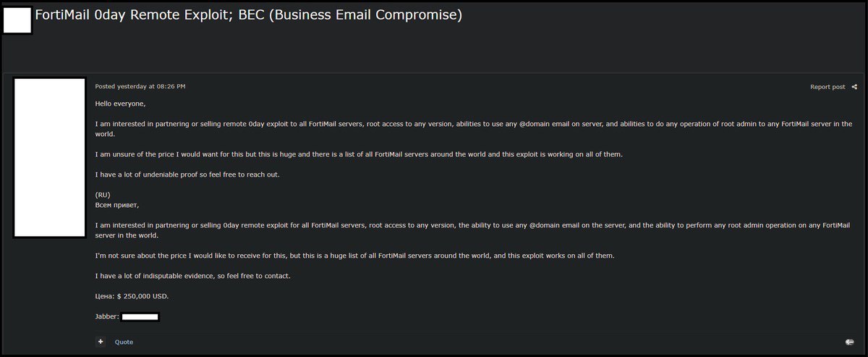Click the 'undeniable proof' sentence
Image resolution: width=868 pixels, height=357 pixels.
pos(187,175)
